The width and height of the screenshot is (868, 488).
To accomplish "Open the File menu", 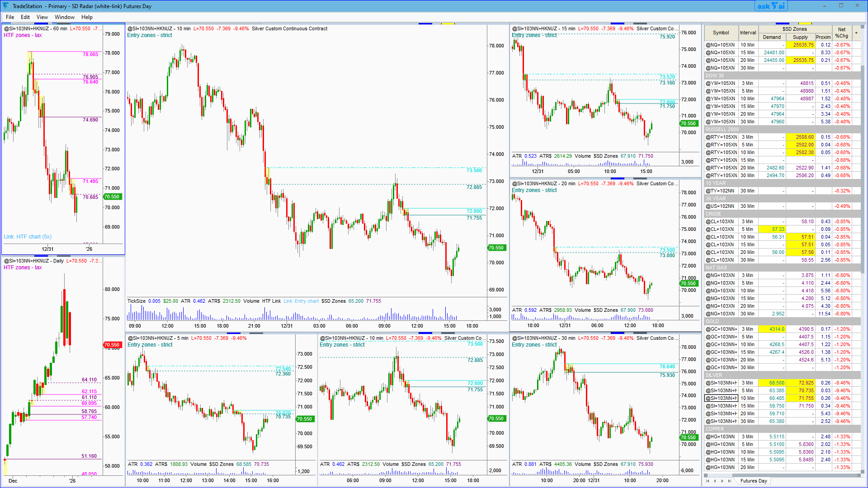I will [10, 17].
